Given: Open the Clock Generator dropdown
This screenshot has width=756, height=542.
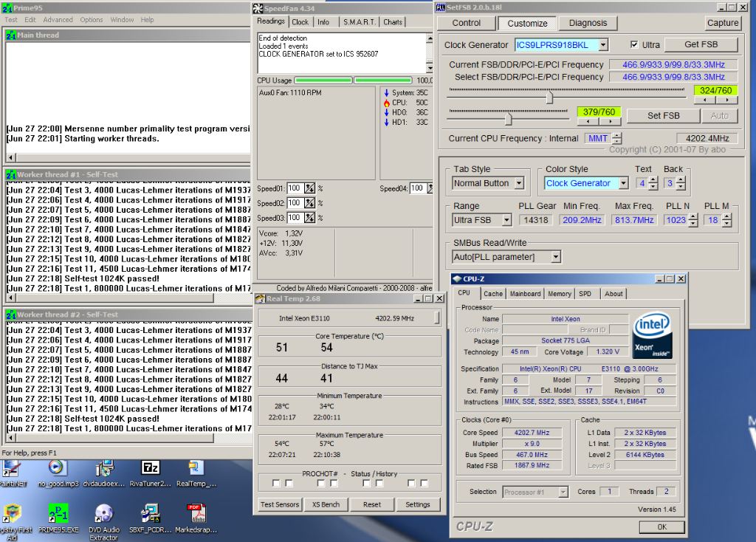Looking at the screenshot, I should (602, 45).
